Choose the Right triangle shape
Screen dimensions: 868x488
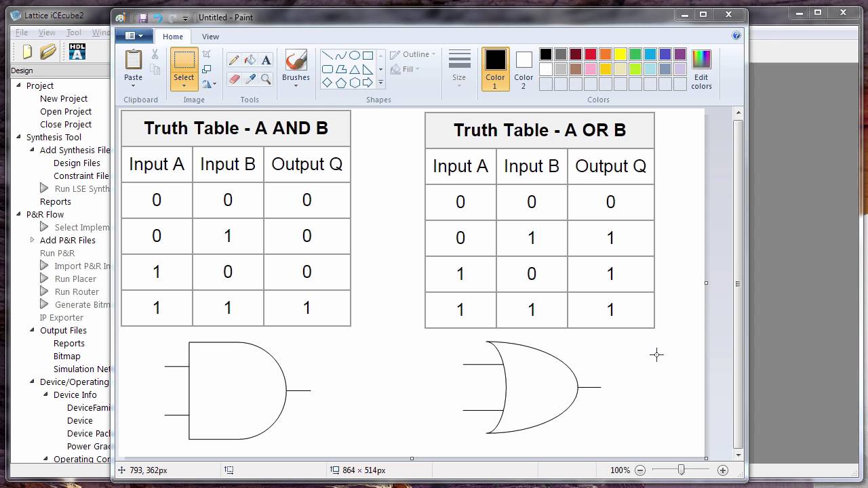[368, 69]
